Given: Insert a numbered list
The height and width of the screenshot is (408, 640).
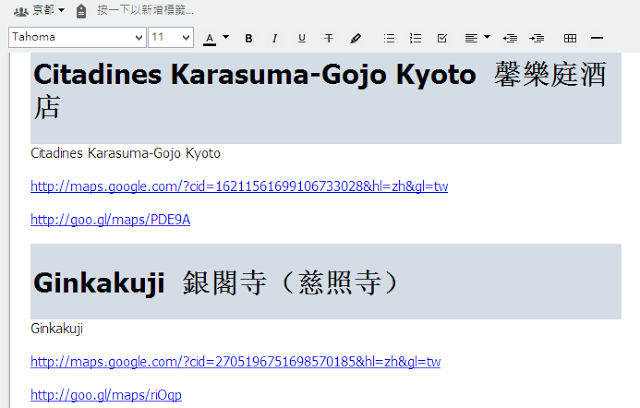Looking at the screenshot, I should (416, 38).
